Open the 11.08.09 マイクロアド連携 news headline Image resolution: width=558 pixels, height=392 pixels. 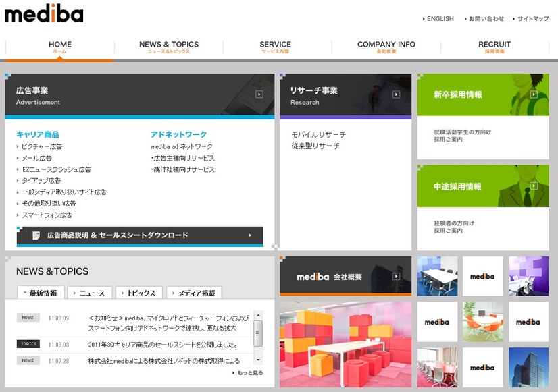[169, 323]
